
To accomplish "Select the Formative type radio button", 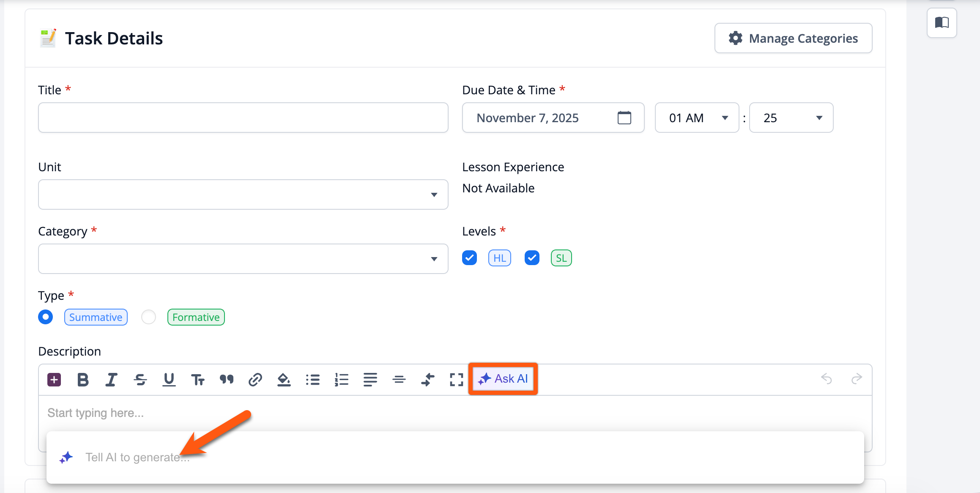I will point(148,317).
